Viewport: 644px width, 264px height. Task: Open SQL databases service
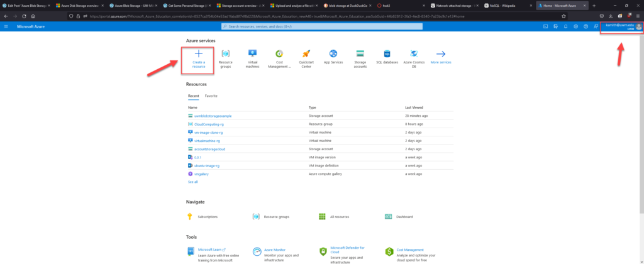point(387,57)
